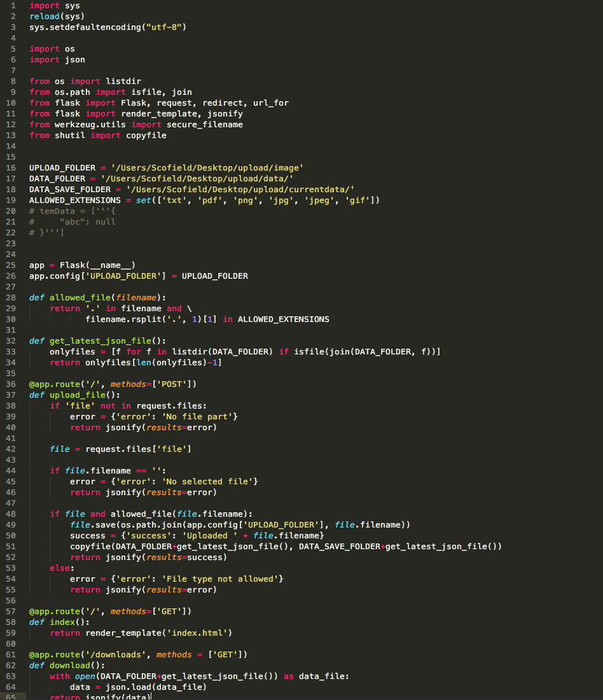Click DATA_SAVE_FOLDER currentdata path string
This screenshot has height=700, width=603.
click(240, 189)
